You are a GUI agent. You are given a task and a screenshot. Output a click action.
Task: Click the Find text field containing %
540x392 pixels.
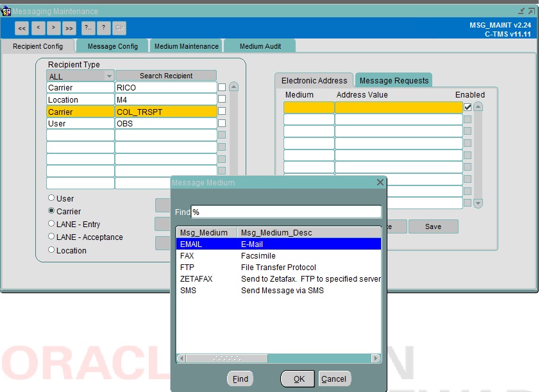[x=286, y=212]
